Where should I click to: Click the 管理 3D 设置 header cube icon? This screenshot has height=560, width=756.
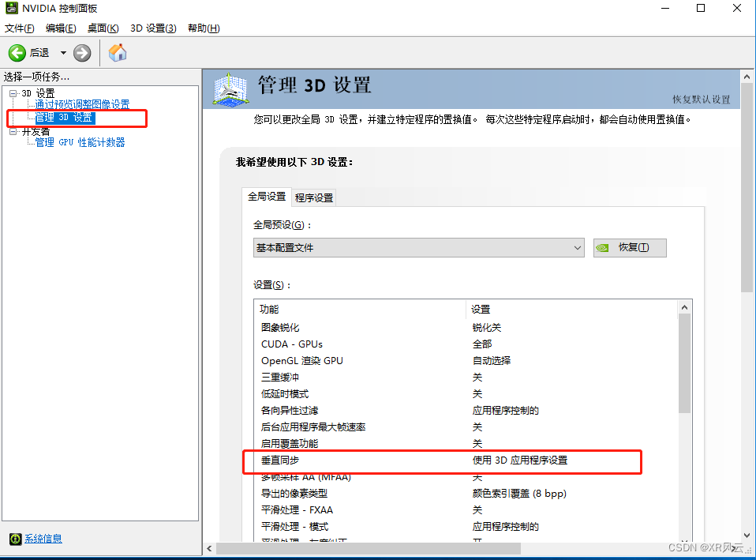coord(230,88)
